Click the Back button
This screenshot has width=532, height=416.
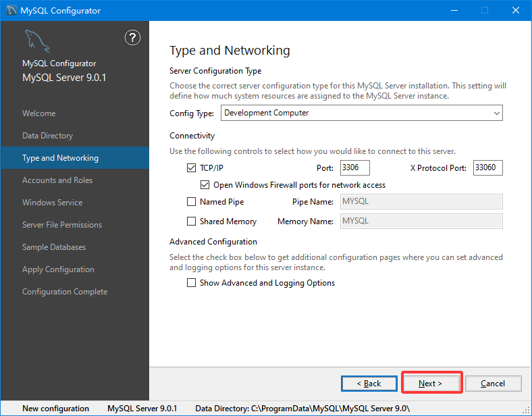point(369,384)
